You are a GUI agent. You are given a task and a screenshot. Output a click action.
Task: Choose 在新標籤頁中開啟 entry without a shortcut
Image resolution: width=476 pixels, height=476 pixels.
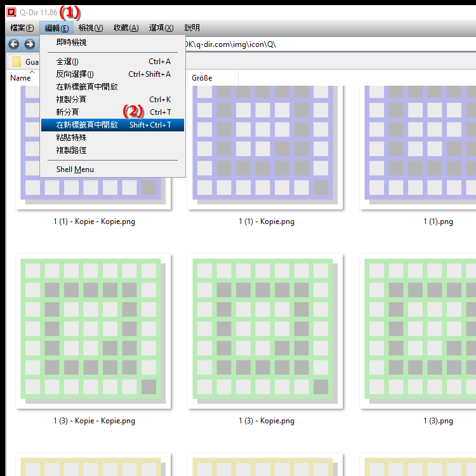click(x=112, y=87)
